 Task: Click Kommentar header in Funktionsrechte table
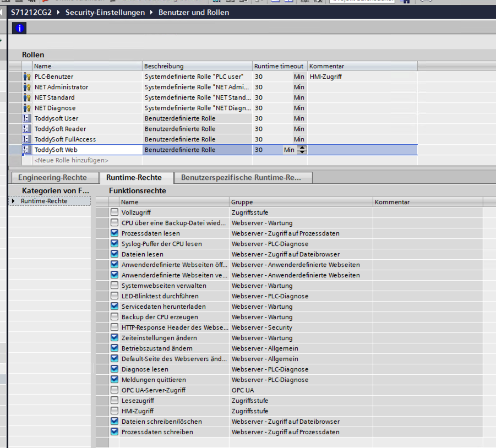[428, 202]
